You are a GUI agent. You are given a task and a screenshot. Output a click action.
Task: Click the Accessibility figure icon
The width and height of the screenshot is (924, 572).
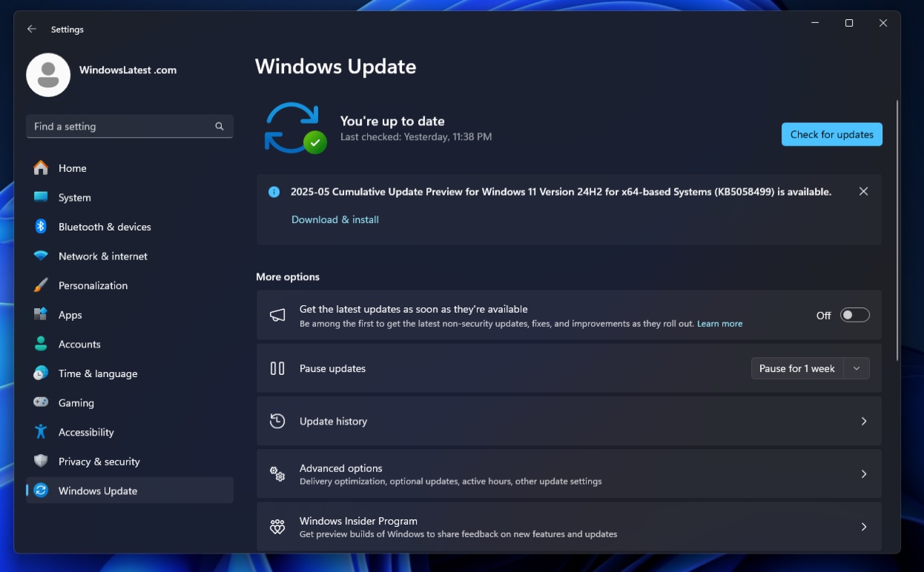click(x=41, y=432)
